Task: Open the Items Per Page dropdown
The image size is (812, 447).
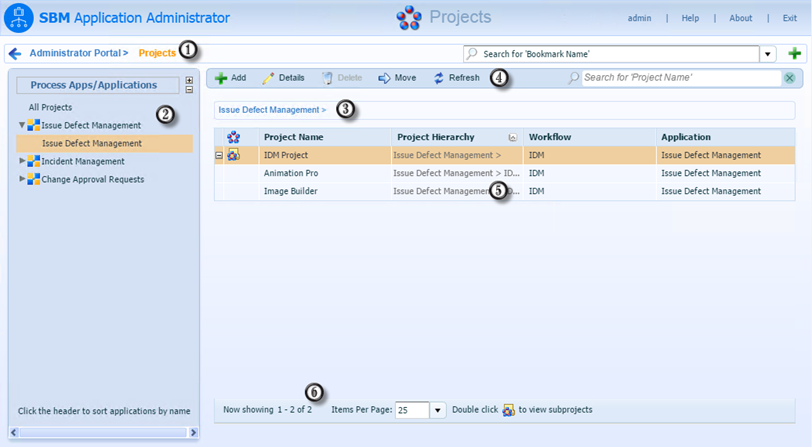Action: point(438,410)
